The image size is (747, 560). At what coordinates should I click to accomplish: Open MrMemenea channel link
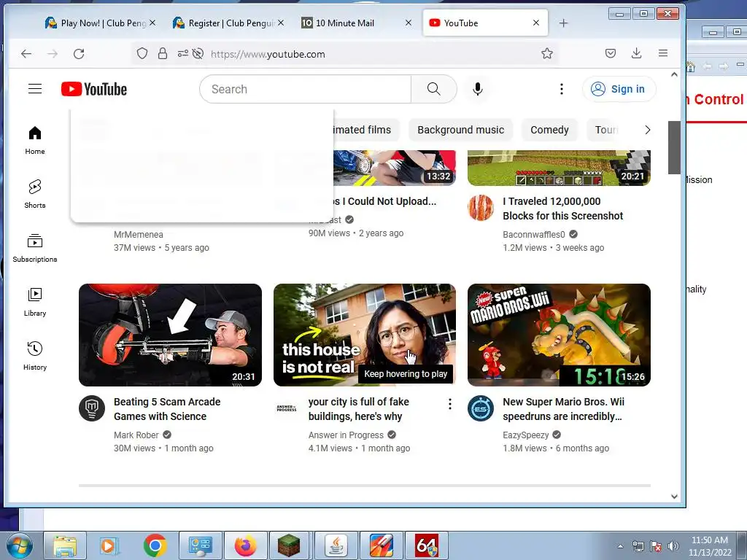point(139,234)
